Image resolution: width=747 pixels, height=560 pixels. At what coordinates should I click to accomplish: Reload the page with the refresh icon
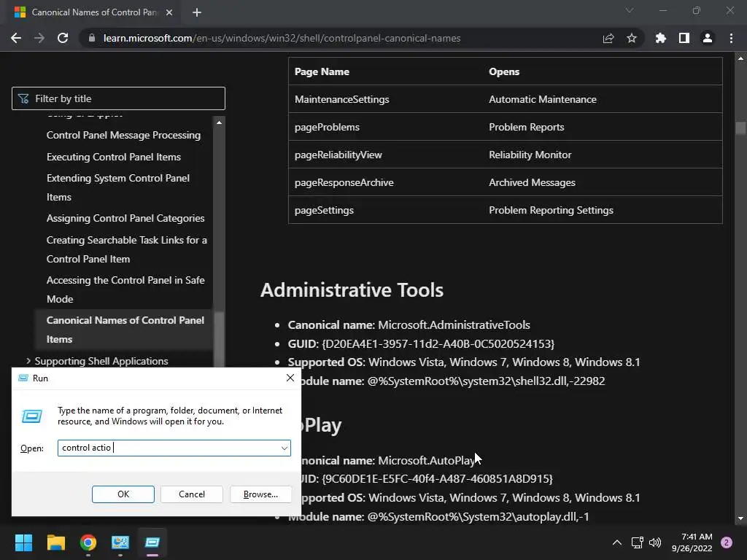tap(63, 38)
